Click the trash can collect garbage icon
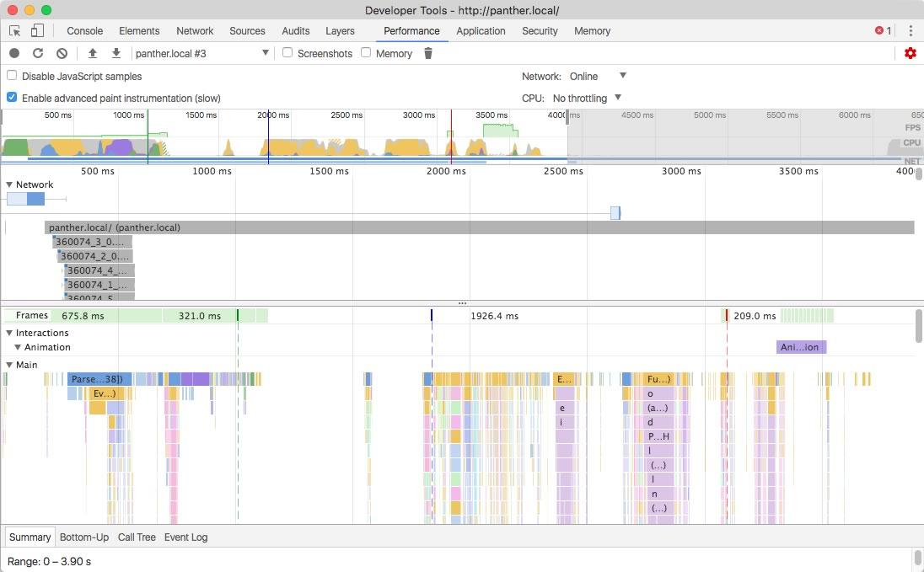 [428, 53]
